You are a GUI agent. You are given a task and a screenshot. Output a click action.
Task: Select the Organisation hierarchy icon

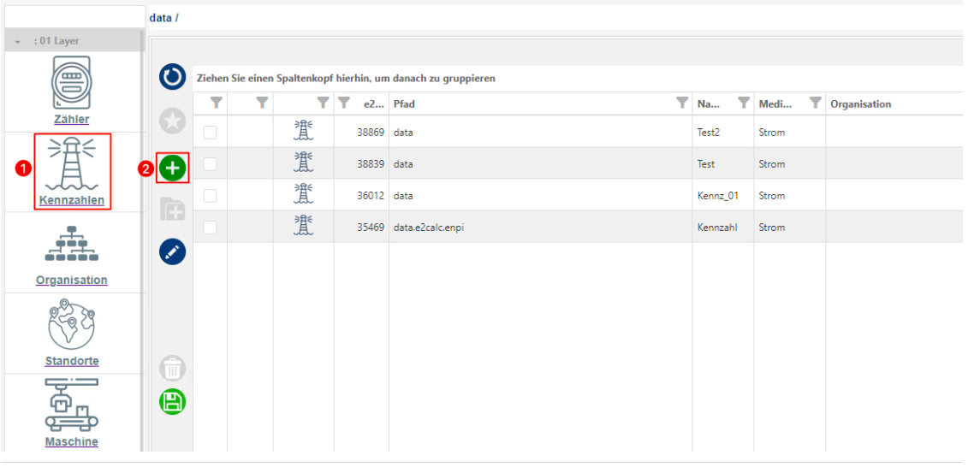click(71, 244)
